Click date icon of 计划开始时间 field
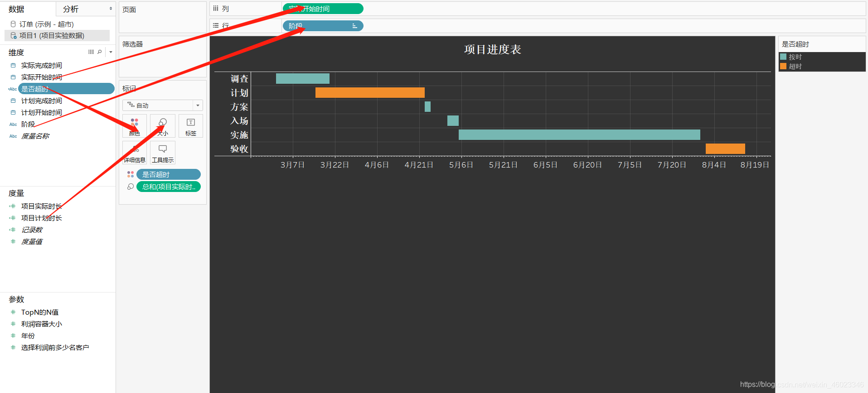 pos(13,113)
